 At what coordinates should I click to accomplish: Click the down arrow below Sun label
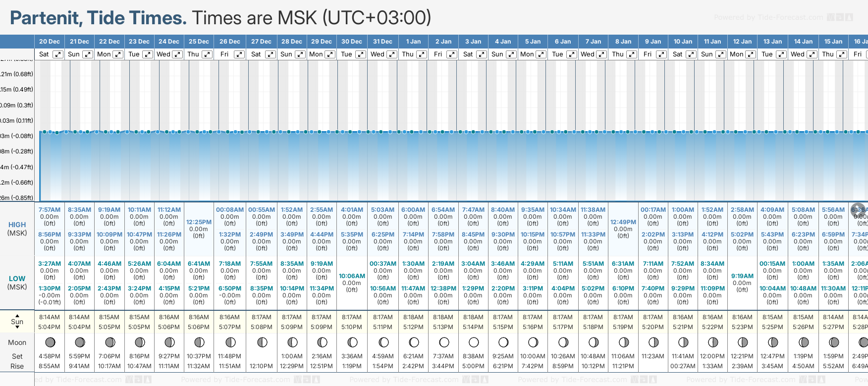(x=17, y=327)
